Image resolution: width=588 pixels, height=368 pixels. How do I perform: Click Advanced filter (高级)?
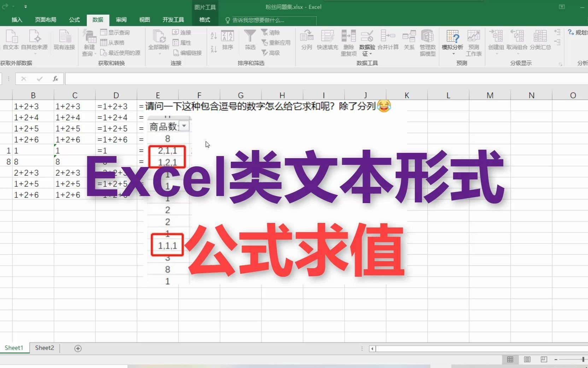tap(270, 53)
